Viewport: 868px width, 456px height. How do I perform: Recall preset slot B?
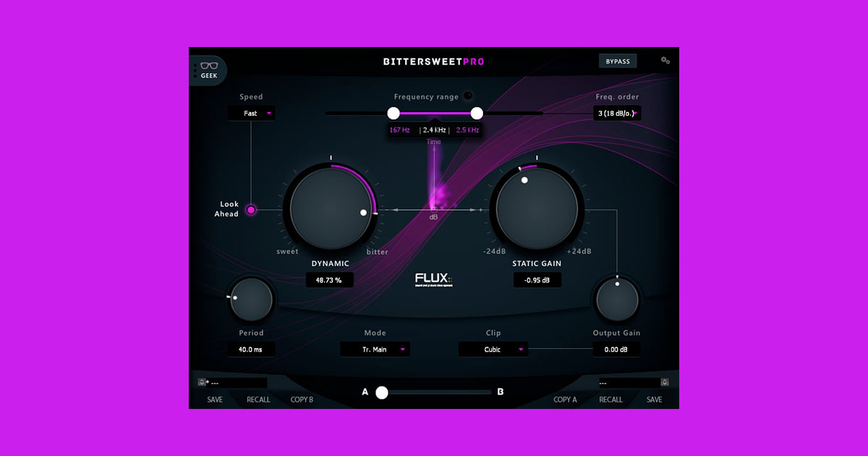(x=610, y=400)
